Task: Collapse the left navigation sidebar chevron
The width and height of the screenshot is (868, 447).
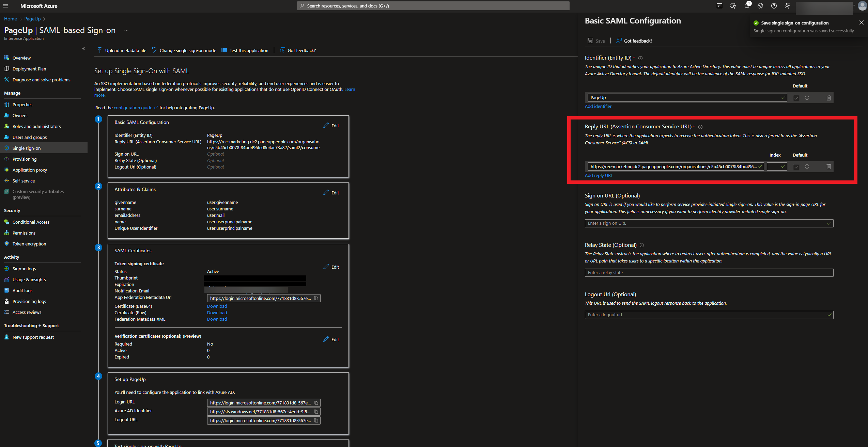Action: click(83, 48)
